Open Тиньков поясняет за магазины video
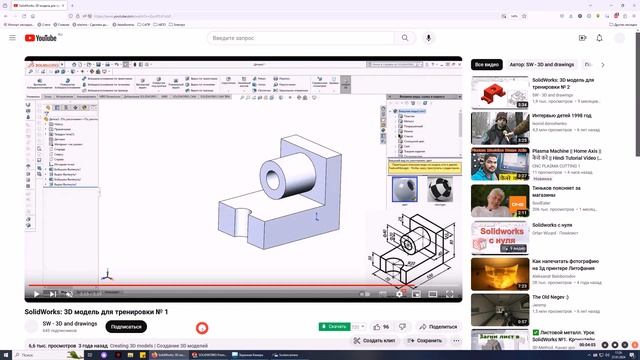Image resolution: width=640 pixels, height=360 pixels. (x=556, y=191)
